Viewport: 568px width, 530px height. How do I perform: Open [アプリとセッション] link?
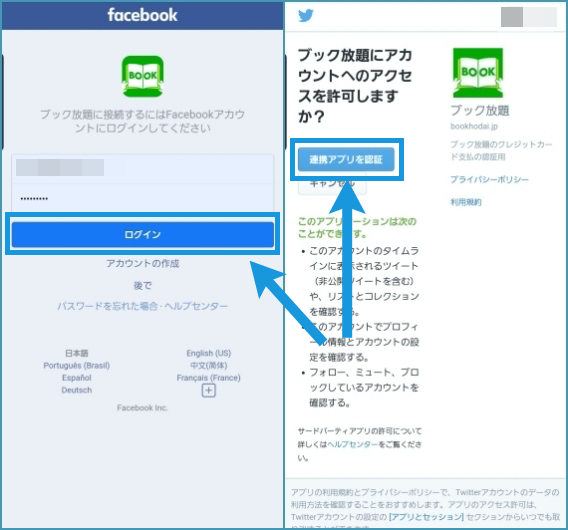pyautogui.click(x=426, y=517)
